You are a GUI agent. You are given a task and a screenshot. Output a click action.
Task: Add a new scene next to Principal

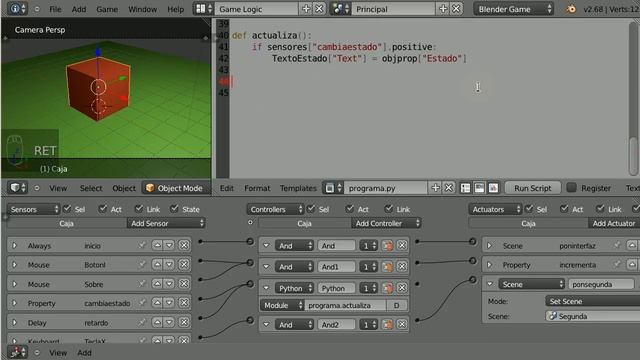(443, 9)
